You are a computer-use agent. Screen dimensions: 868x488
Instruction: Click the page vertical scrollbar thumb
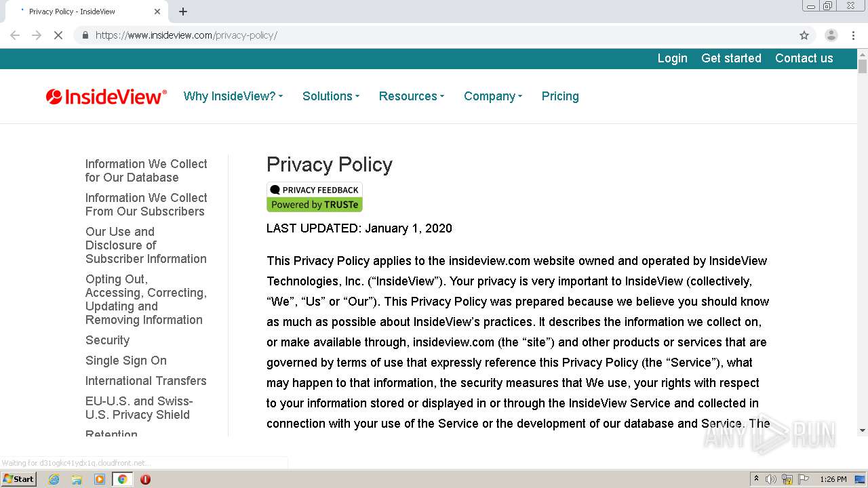click(x=863, y=66)
